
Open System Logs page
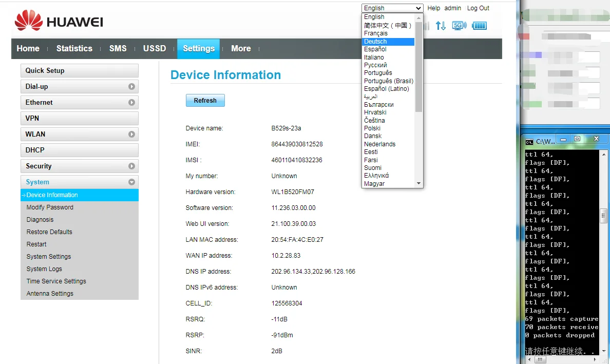tap(44, 269)
